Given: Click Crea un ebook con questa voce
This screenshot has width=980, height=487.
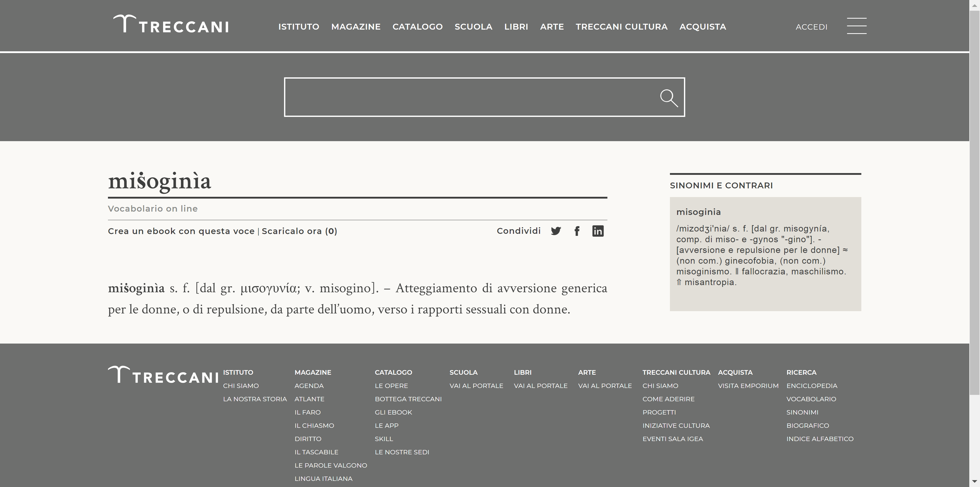Looking at the screenshot, I should (x=181, y=231).
